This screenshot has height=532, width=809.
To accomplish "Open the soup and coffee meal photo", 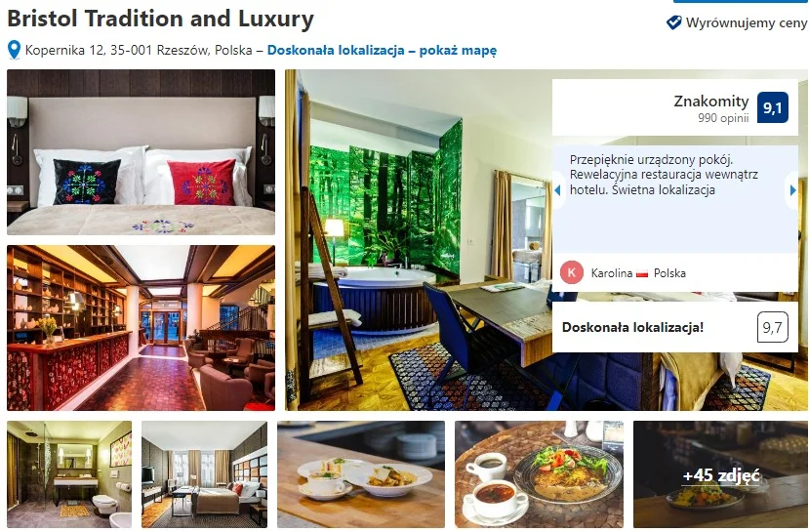I will pos(539,474).
